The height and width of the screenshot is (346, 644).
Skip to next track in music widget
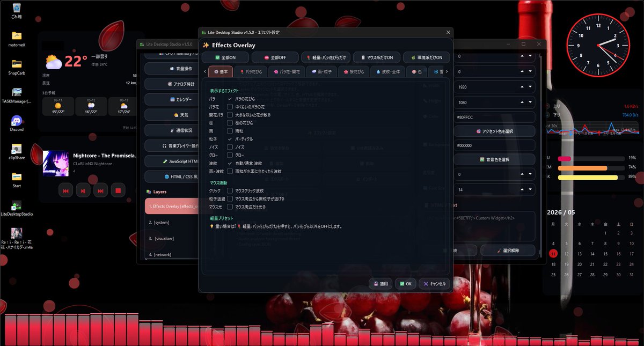tap(100, 190)
